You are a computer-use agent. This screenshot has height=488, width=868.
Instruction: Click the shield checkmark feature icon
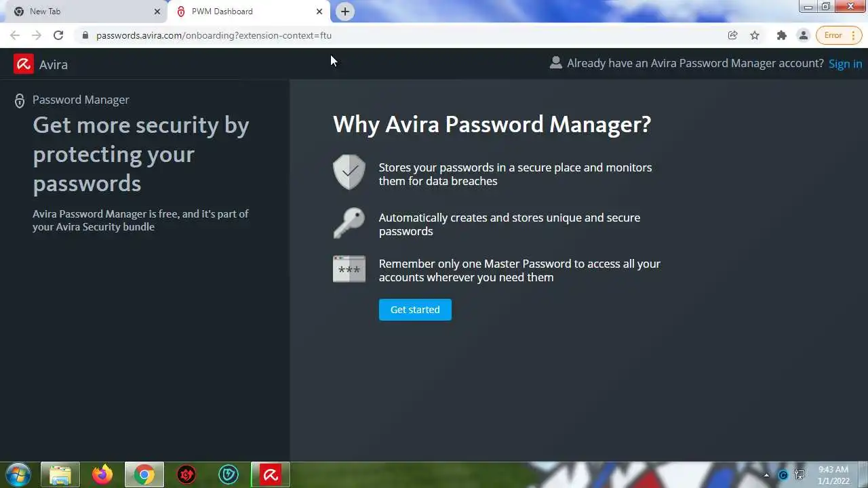[x=349, y=172]
